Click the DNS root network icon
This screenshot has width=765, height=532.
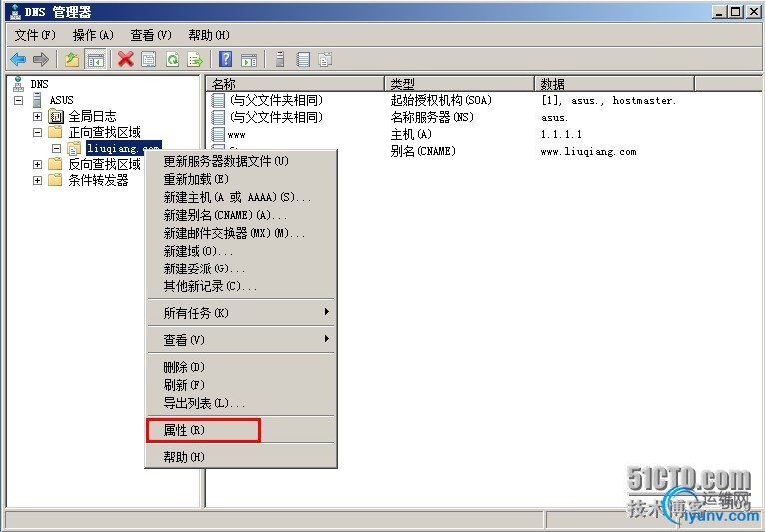click(19, 84)
